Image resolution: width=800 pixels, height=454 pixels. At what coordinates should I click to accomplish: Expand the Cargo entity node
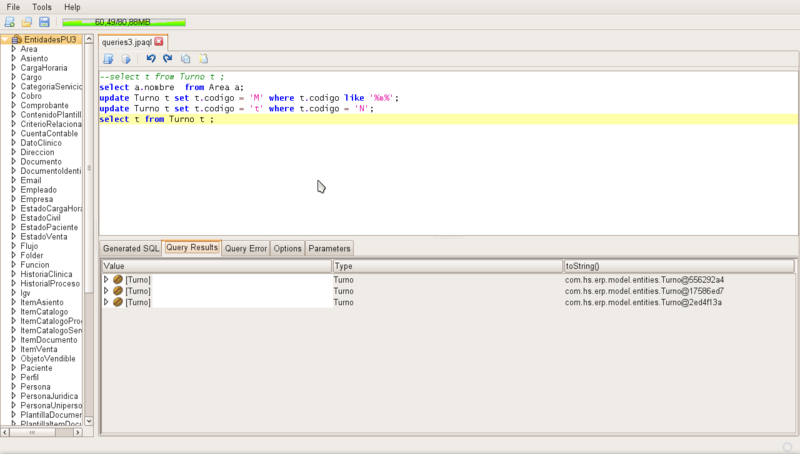[14, 77]
